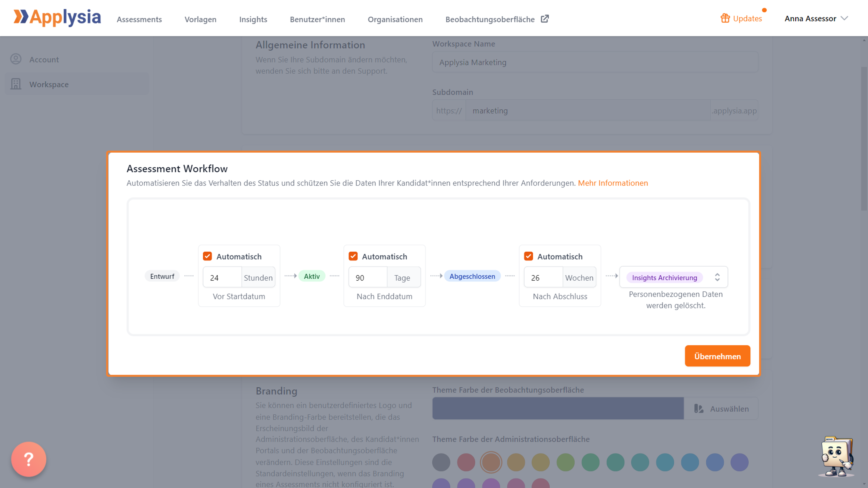The width and height of the screenshot is (868, 488).
Task: Open the Account sidebar icon
Action: [16, 59]
